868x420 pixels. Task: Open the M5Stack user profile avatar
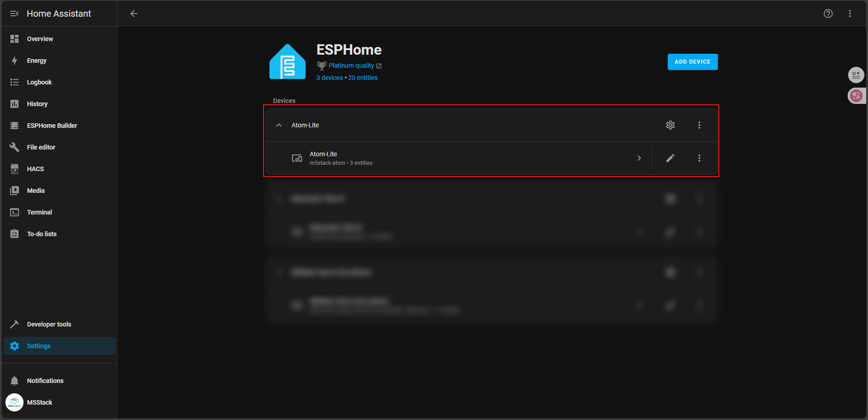click(14, 402)
